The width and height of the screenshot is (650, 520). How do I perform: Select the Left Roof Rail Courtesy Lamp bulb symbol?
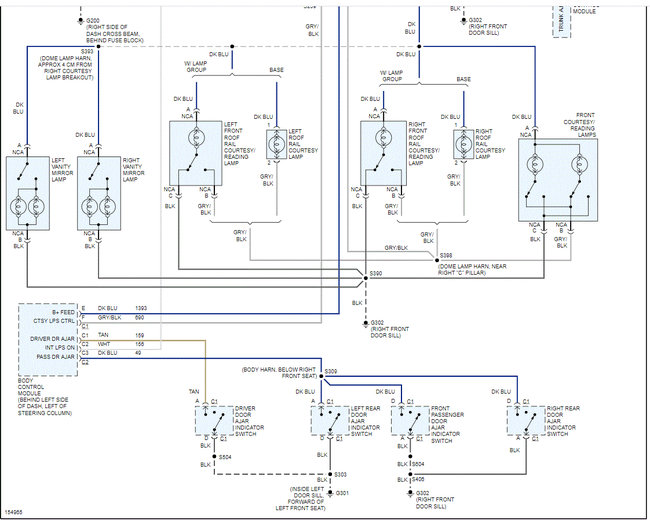coord(276,144)
